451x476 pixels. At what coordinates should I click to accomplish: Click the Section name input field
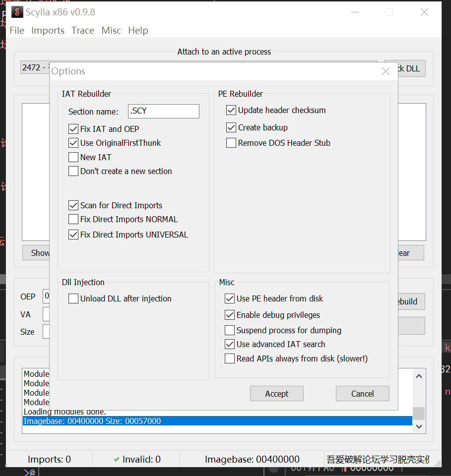pos(163,111)
